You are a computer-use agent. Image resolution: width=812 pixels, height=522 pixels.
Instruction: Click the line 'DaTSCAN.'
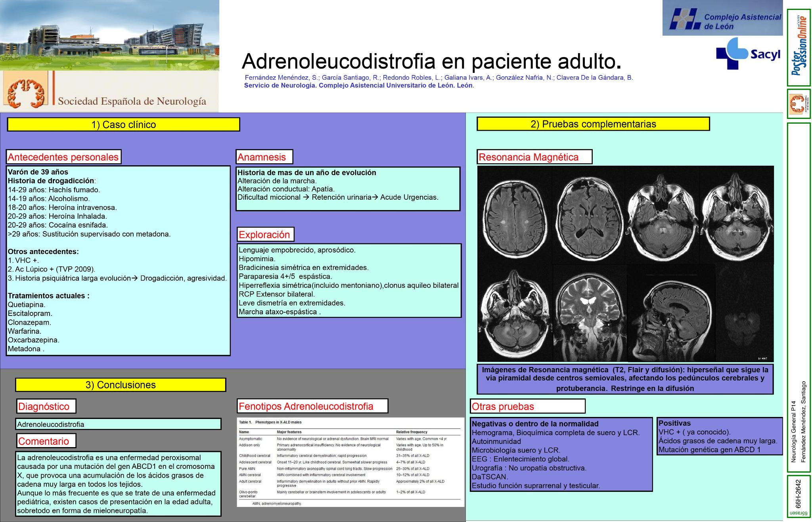(x=490, y=477)
